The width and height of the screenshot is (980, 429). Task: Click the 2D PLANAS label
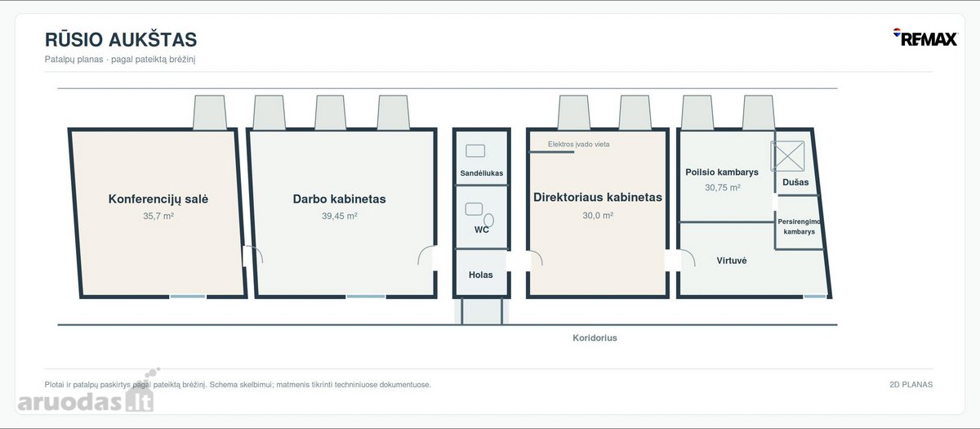911,384
